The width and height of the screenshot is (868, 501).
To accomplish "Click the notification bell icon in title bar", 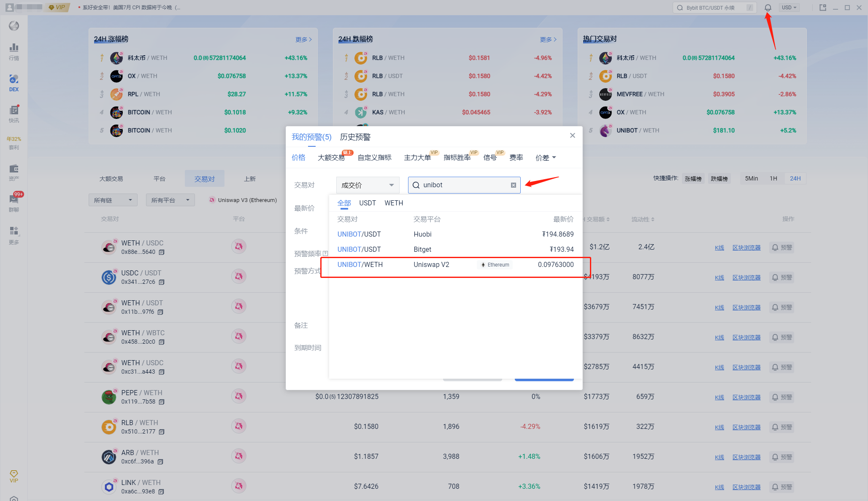I will pyautogui.click(x=768, y=8).
